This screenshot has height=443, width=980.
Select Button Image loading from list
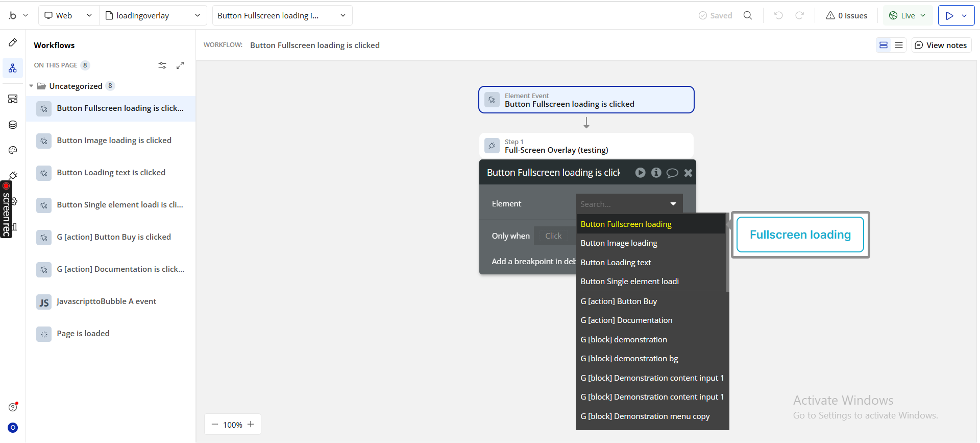pos(619,243)
